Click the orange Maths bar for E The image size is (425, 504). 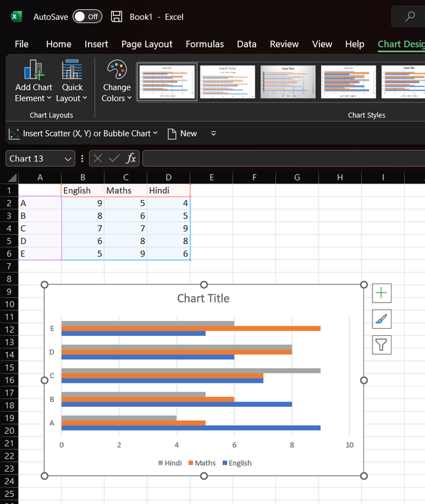190,328
